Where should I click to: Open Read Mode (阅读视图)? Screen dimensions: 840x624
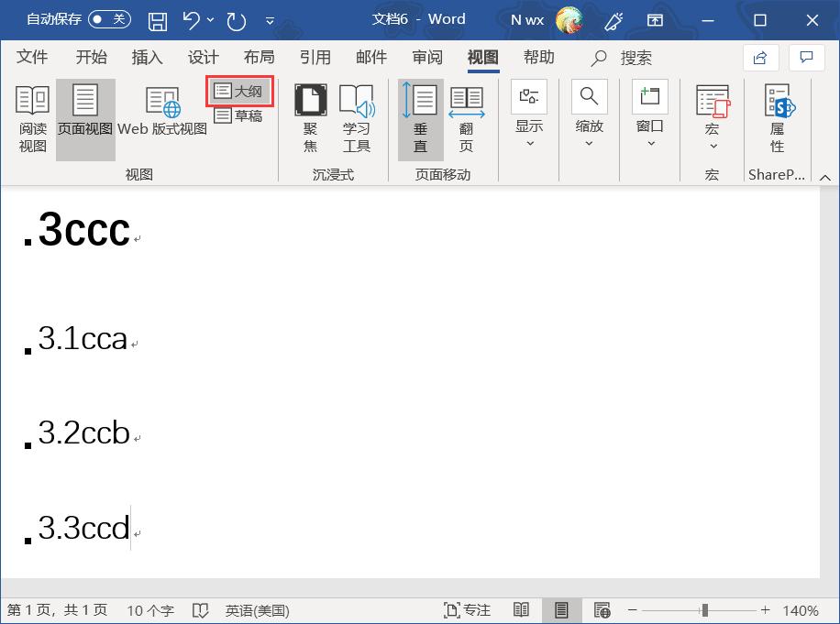tap(33, 119)
